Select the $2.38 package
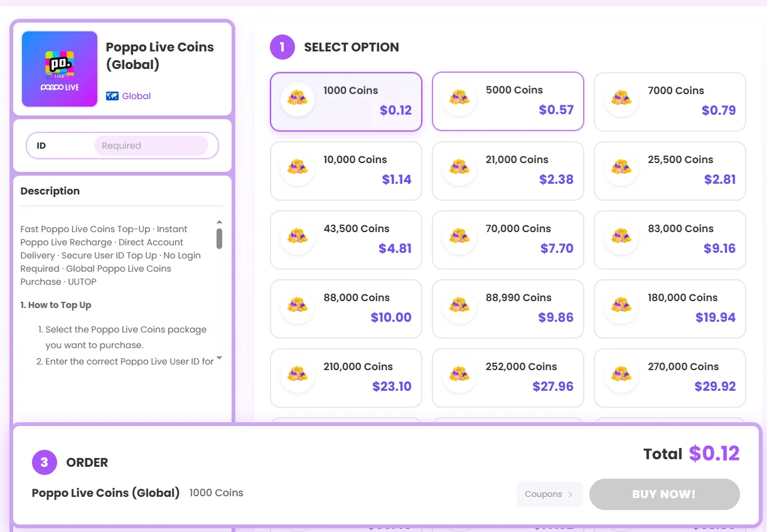This screenshot has width=767, height=532. (508, 171)
